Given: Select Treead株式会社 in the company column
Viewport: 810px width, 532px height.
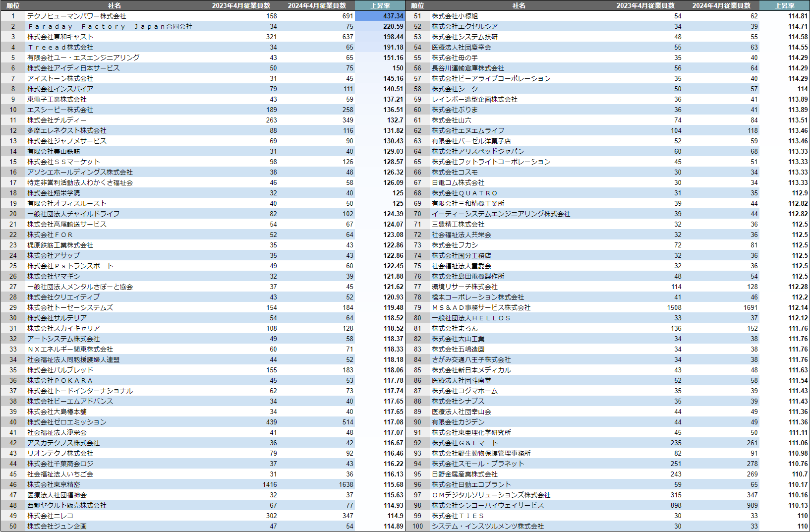Looking at the screenshot, I should (x=60, y=47).
